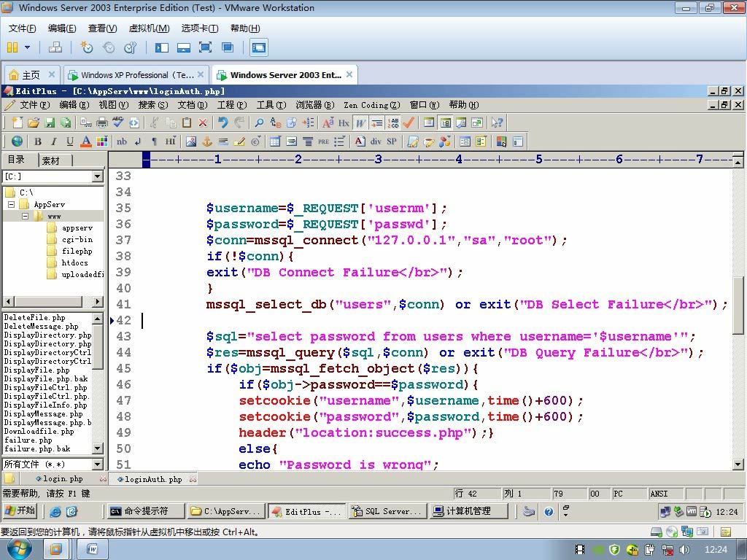Click the orange check mark icon

409,122
